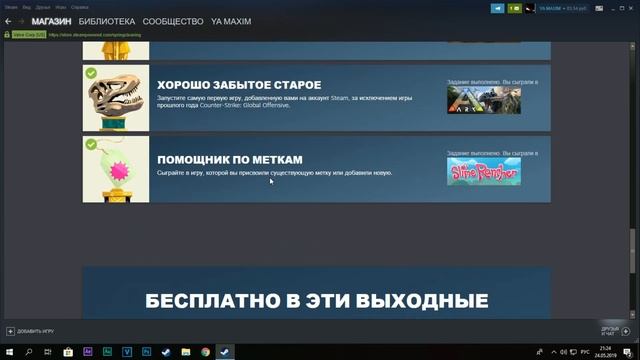Launch Vegas Pro from the taskbar

tap(127, 352)
